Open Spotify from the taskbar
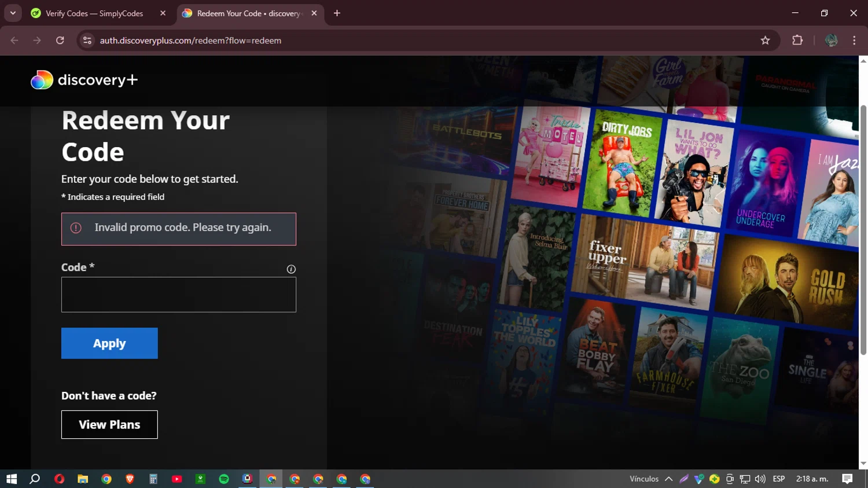 tap(224, 479)
